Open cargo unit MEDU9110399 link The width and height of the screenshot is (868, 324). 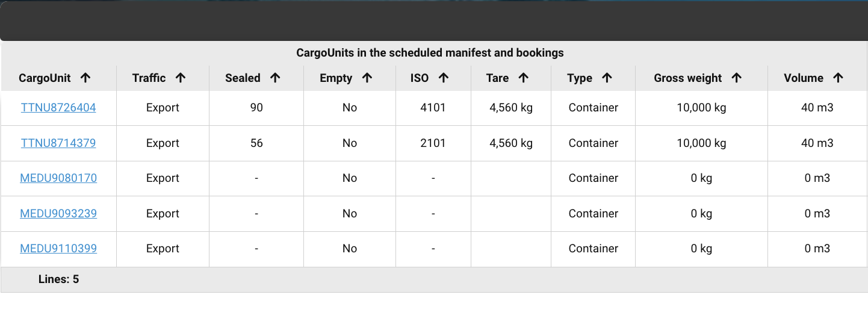pos(58,249)
